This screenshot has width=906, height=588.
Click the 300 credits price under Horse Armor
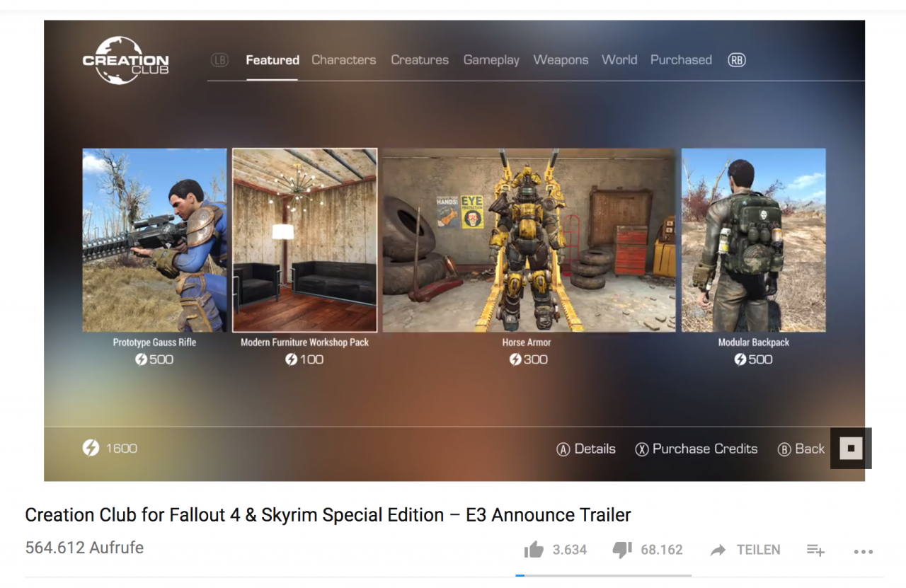529,359
